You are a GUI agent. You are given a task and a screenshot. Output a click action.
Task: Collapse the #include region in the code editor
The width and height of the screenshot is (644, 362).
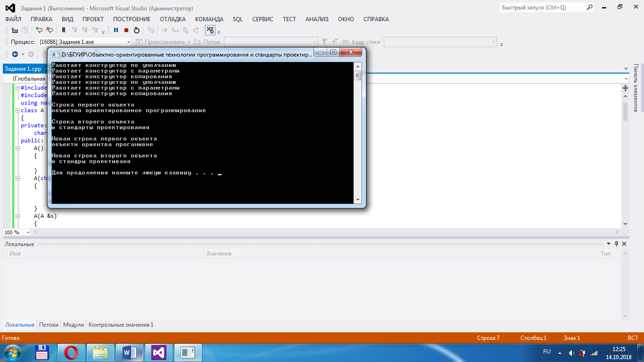[17, 88]
